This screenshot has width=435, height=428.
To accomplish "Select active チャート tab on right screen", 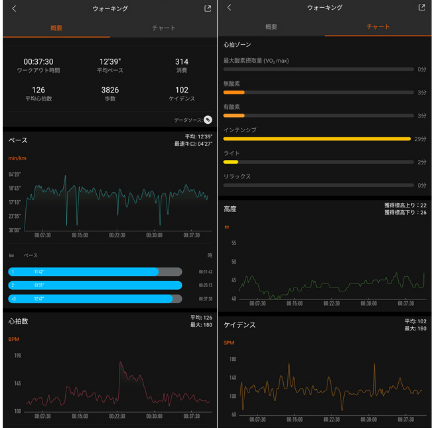I will (x=378, y=27).
